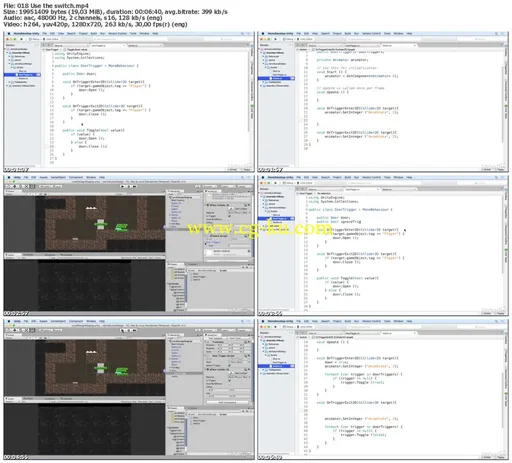Open Properties side pad in first DoorTrigger frame
This screenshot has width=512, height=463.
click(252, 69)
